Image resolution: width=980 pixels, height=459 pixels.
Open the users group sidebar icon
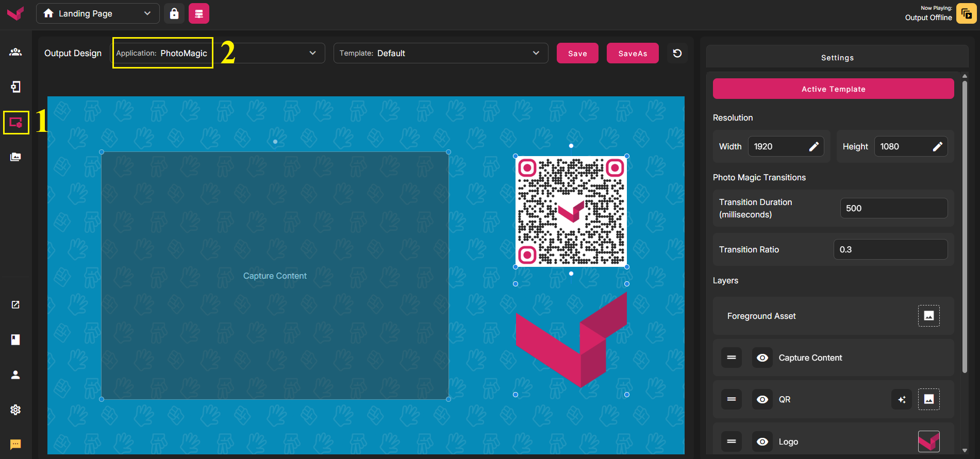point(15,52)
